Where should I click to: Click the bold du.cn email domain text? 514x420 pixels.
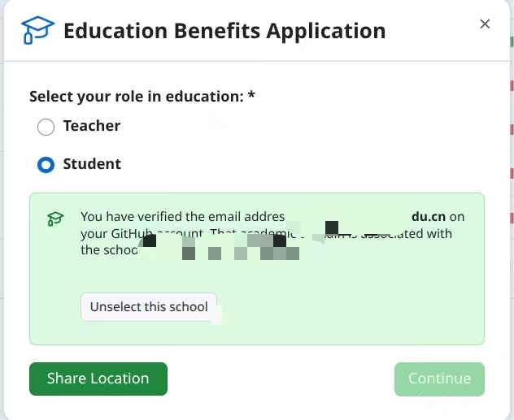pos(429,216)
